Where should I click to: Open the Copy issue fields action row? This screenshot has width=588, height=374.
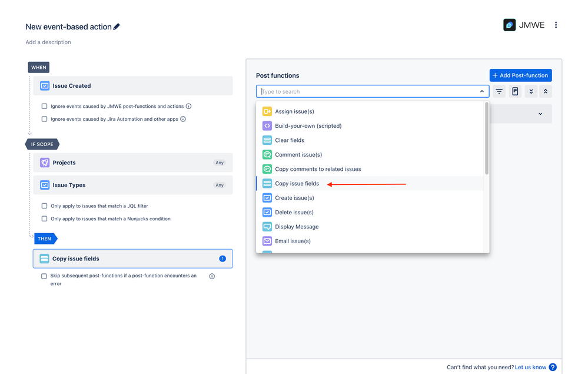pyautogui.click(x=133, y=259)
